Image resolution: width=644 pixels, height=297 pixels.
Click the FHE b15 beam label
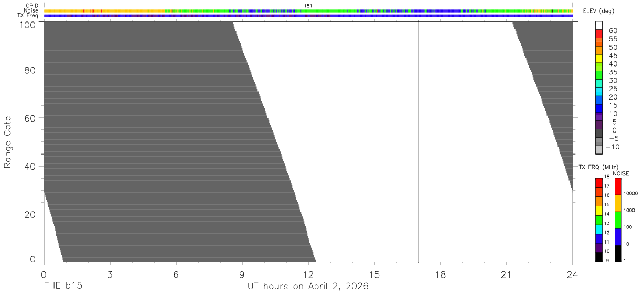coord(63,287)
